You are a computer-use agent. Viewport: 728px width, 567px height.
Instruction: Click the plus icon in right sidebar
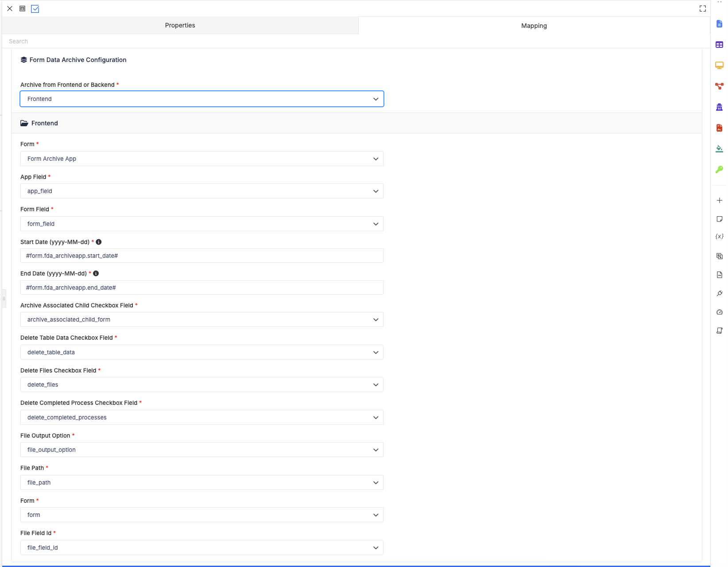pos(720,201)
